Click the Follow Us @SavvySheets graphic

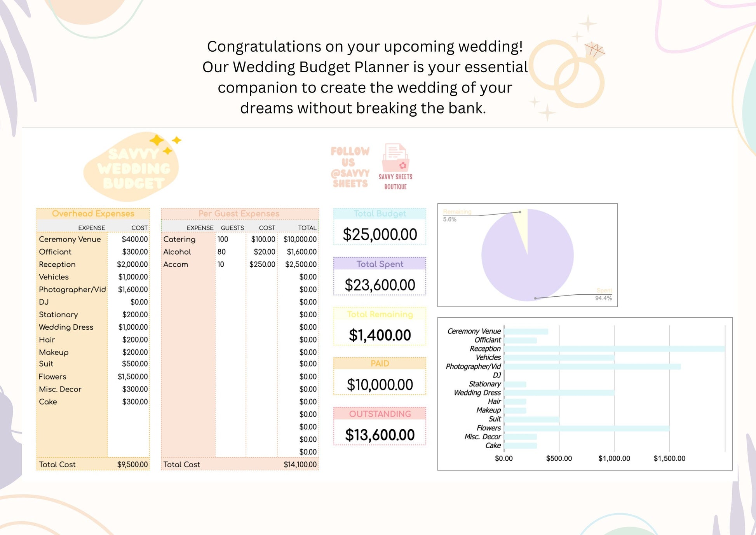(350, 167)
